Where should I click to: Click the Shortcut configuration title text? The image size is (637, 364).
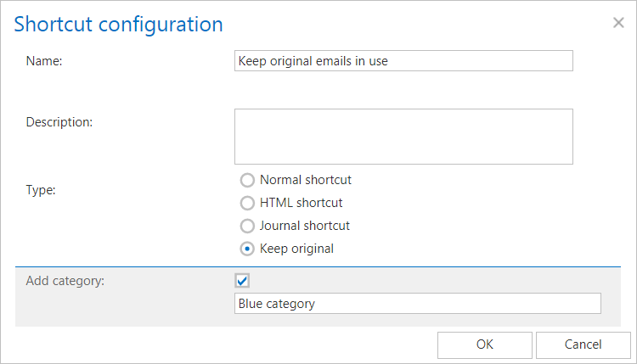point(119,24)
